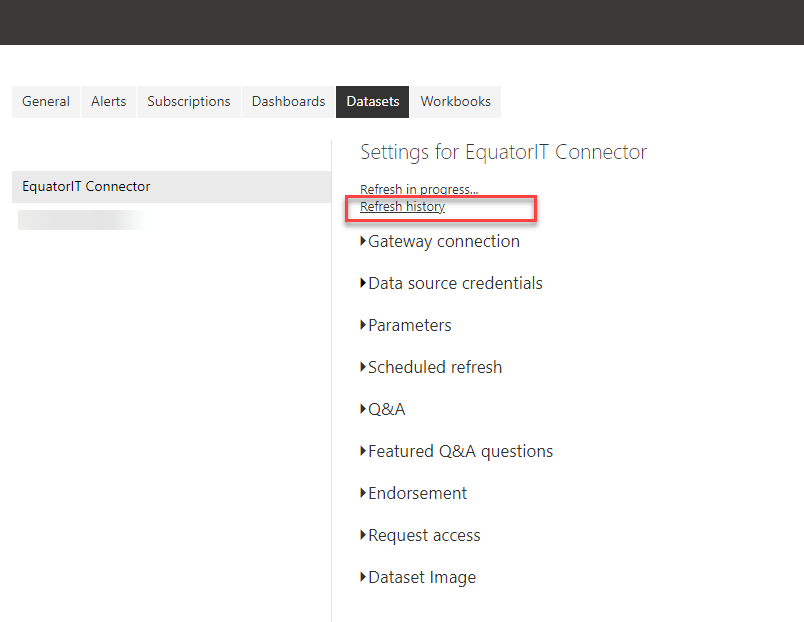This screenshot has height=622, width=804.
Task: Expand the Request access section
Action: point(423,535)
